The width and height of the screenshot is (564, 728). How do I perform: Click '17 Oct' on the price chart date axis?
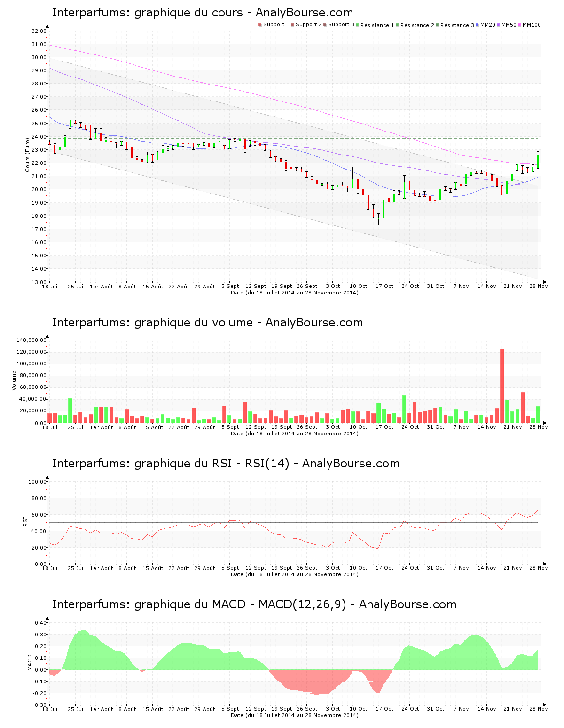384,286
